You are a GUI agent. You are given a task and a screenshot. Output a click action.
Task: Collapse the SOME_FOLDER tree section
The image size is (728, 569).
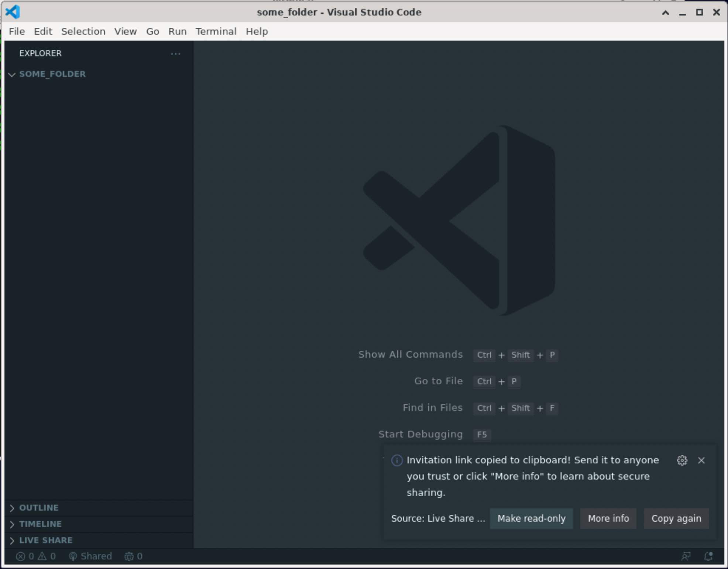tap(12, 74)
